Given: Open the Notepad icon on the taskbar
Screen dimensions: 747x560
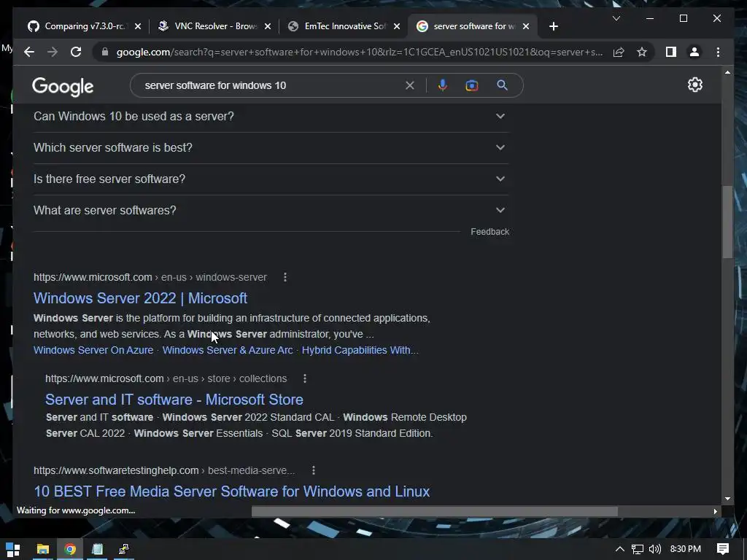Looking at the screenshot, I should [x=97, y=549].
